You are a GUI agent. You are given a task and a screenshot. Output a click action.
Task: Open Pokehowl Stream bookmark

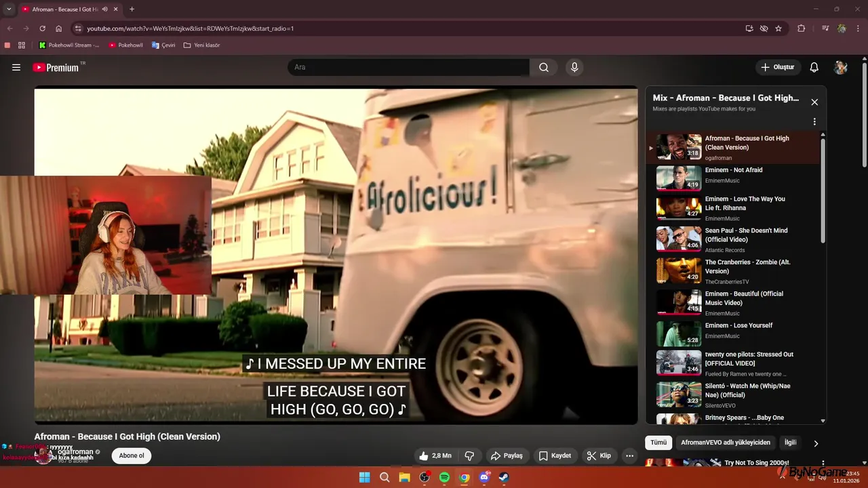coord(69,45)
